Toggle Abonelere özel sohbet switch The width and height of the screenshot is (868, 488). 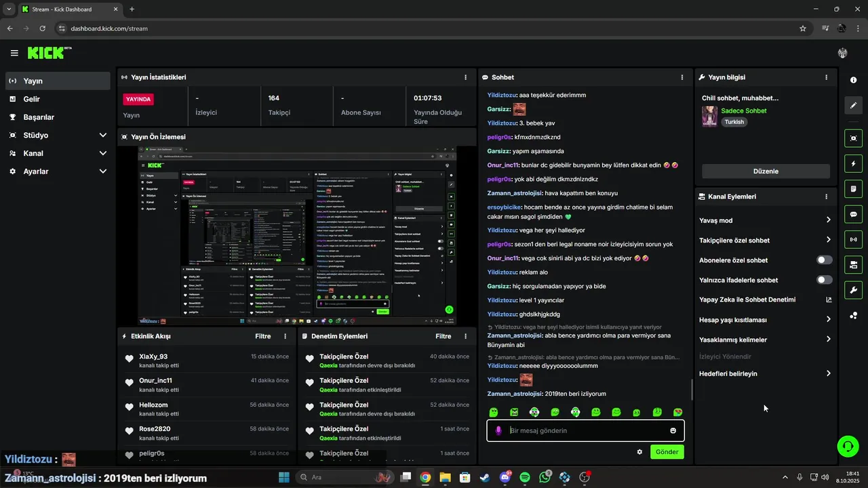coord(824,260)
